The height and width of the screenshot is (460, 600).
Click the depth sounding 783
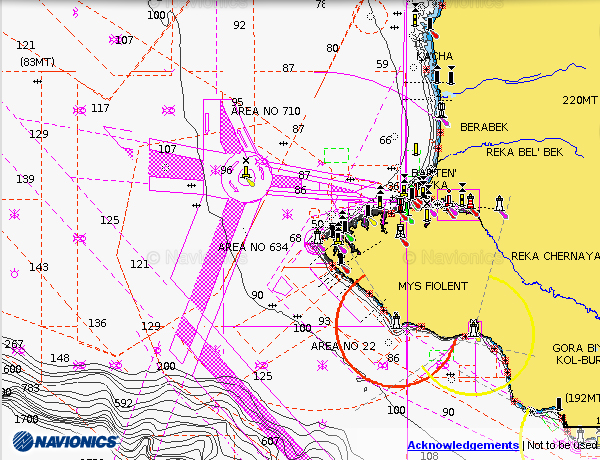30,388
